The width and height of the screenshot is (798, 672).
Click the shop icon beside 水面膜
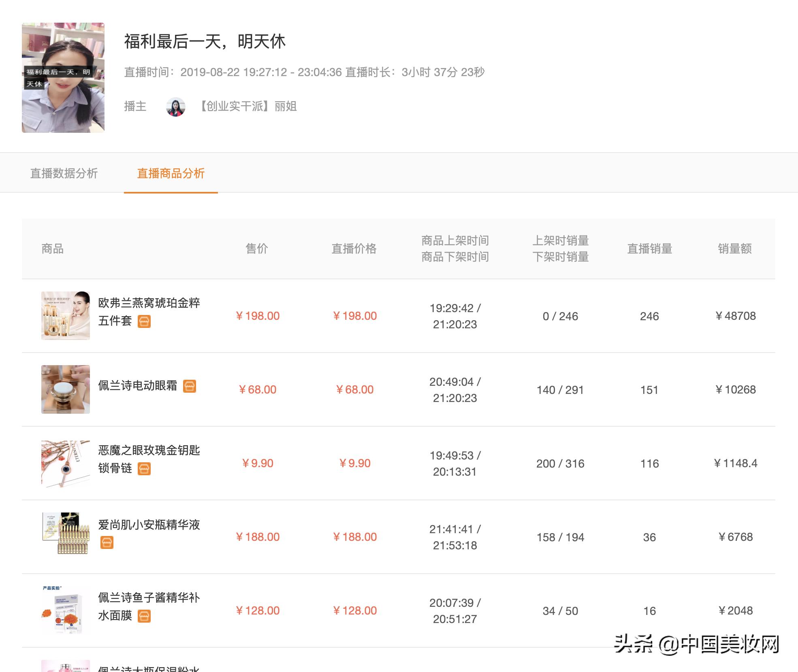point(144,616)
